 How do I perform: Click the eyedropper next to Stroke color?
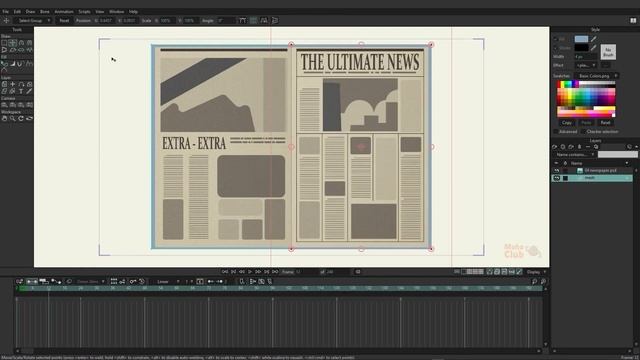tap(593, 48)
